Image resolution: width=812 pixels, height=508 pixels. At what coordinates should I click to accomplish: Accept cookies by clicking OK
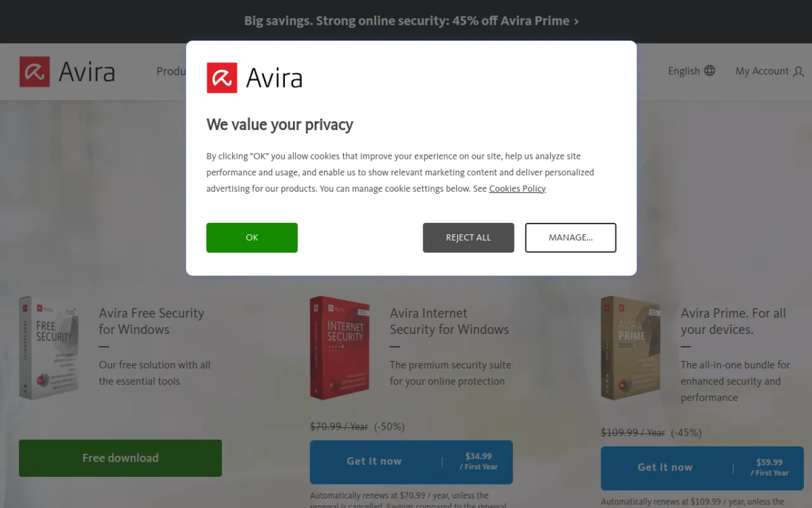[252, 237]
